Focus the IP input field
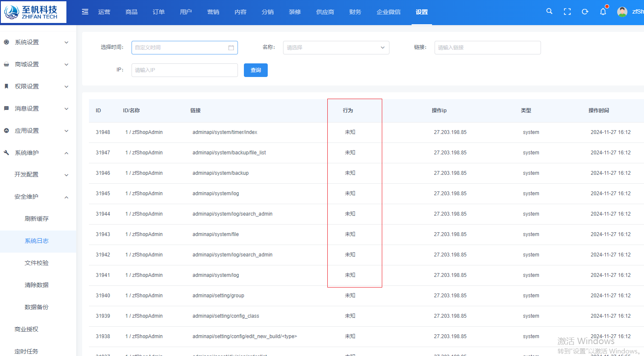Screen dimensions: 644x356 pyautogui.click(x=185, y=70)
